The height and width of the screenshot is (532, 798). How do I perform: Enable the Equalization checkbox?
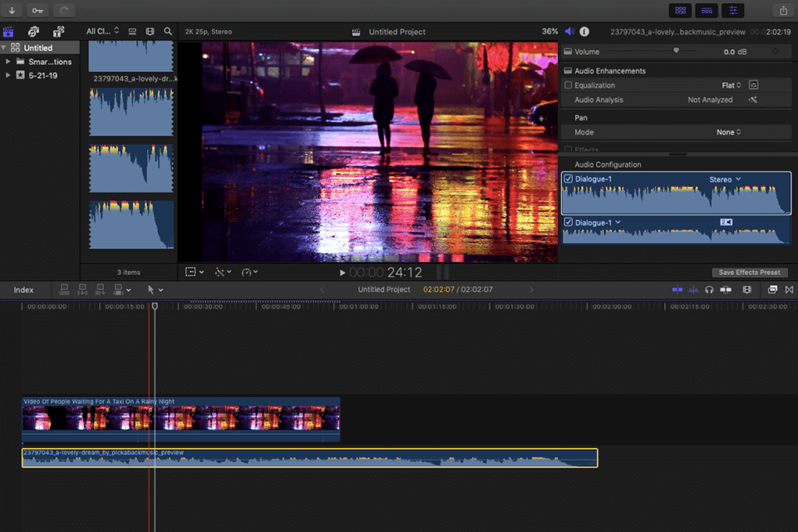(x=569, y=85)
